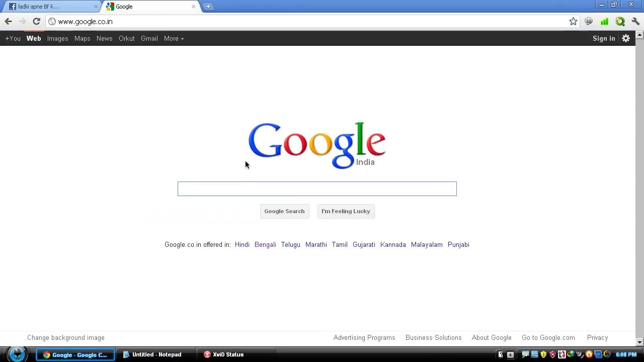Expand the More dropdown in Google bar
This screenshot has width=644, height=362.
[x=174, y=38]
